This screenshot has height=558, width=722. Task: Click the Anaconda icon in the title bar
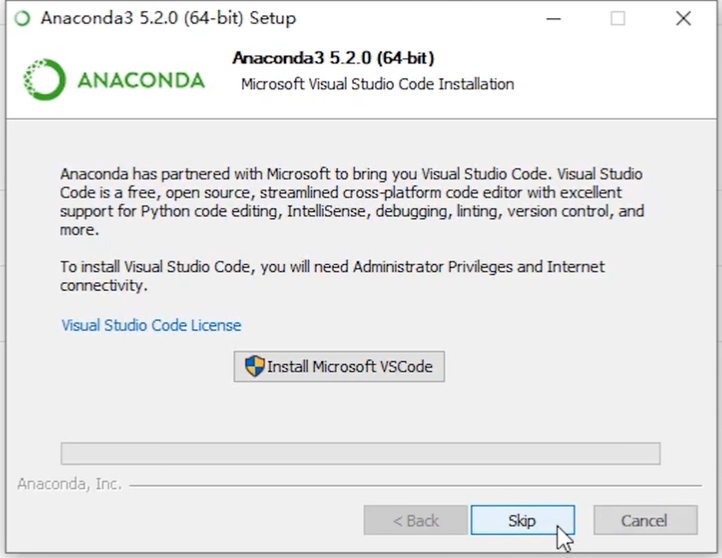click(x=22, y=18)
